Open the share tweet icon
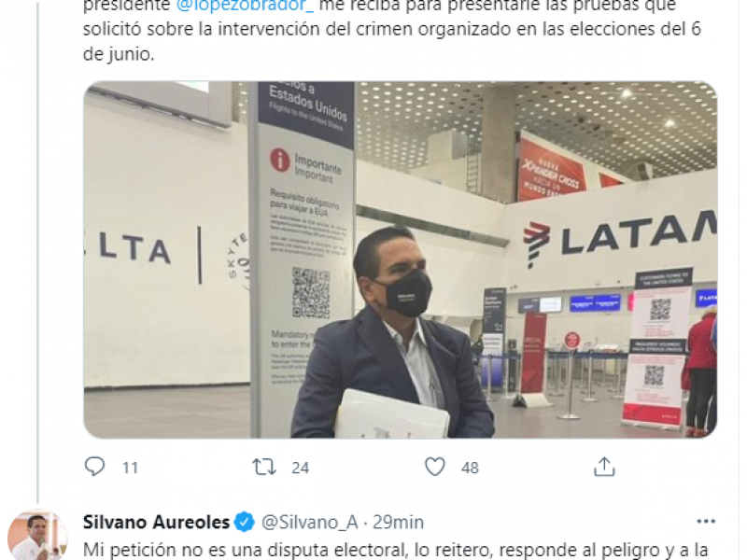 coord(604,466)
